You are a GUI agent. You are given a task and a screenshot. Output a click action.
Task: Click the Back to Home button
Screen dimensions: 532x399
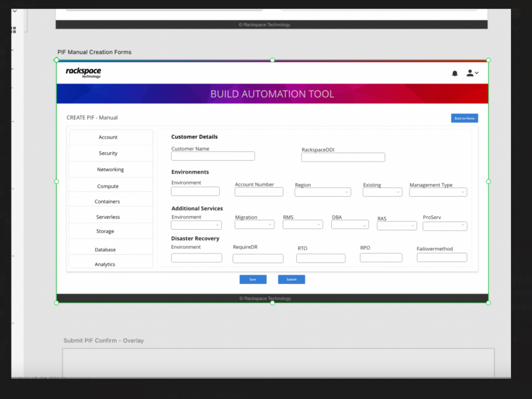(x=464, y=118)
